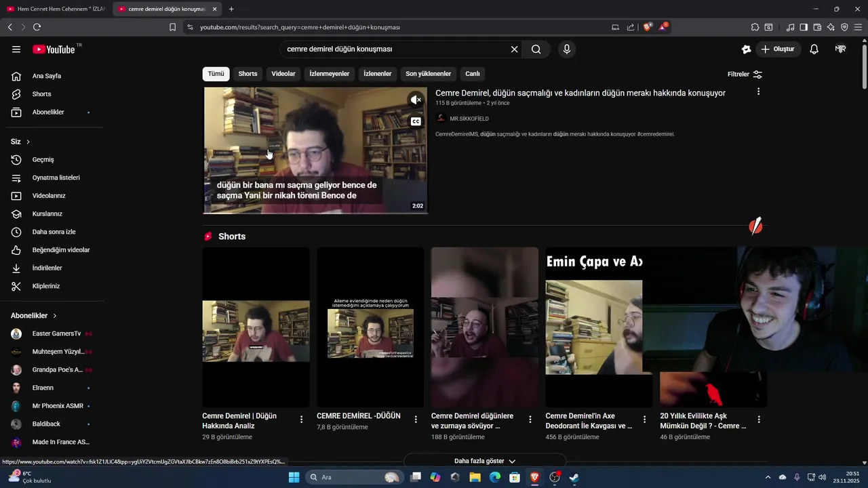Open options for Düğün Hakkında Analiz short
Viewport: 868px width, 488px height.
302,420
